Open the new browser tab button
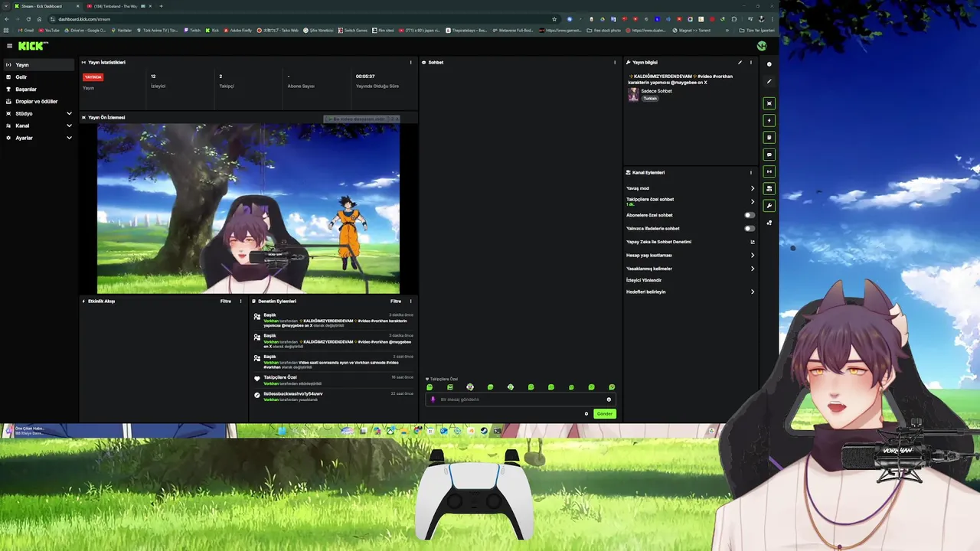This screenshot has width=980, height=551. coord(161,6)
